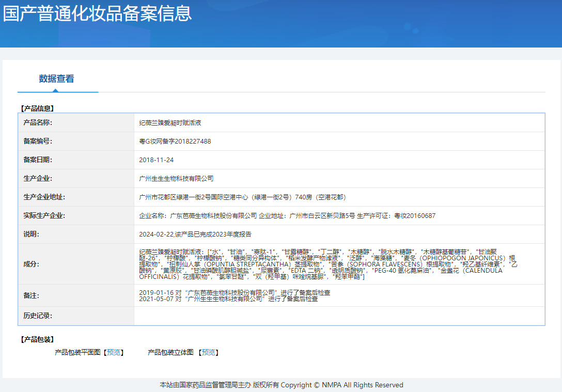Click the 【产品信息】 section header

click(x=37, y=108)
